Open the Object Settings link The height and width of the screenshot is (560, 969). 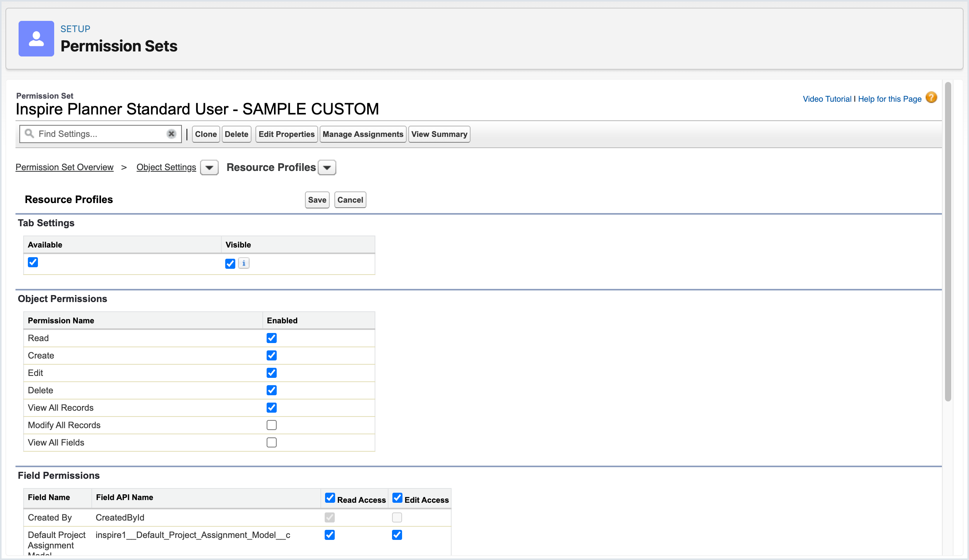click(x=166, y=167)
